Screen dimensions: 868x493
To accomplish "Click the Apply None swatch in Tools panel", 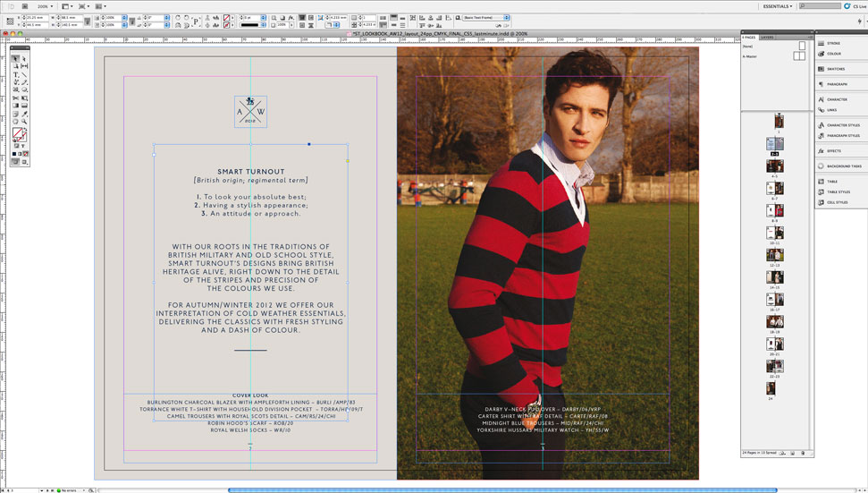I will 25,153.
